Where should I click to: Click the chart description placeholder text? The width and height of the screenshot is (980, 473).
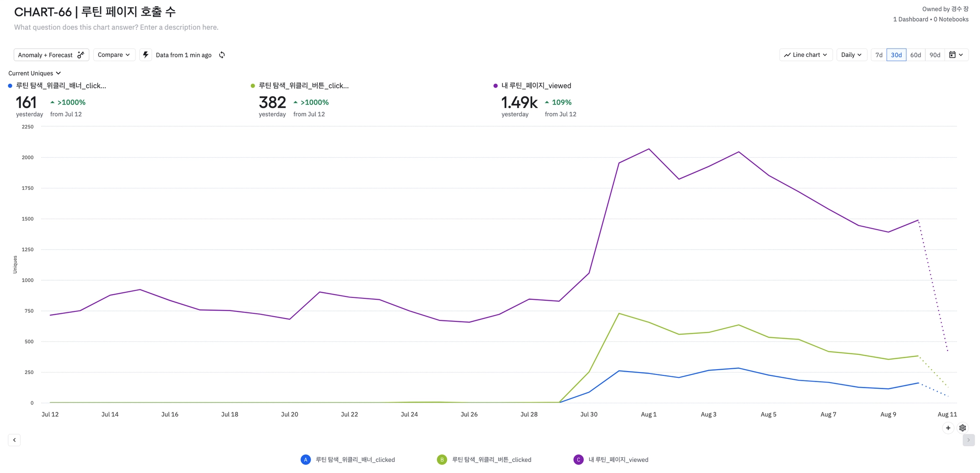pos(116,27)
